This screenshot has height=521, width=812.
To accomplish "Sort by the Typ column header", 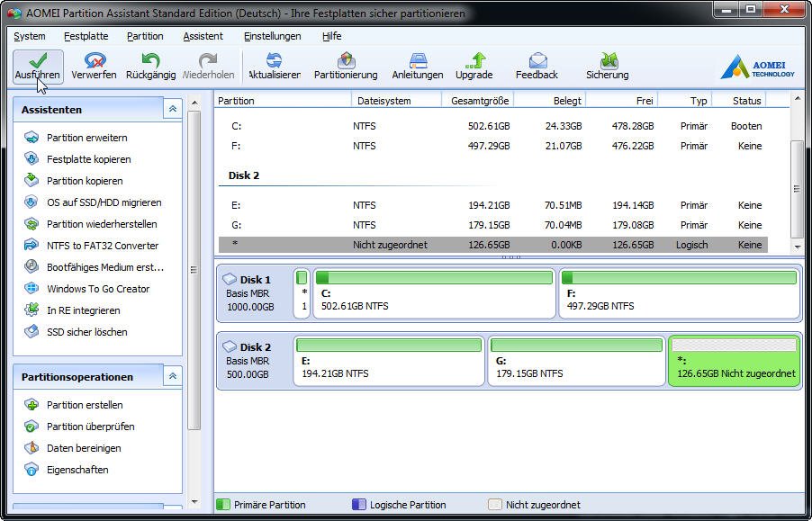I will tap(686, 101).
